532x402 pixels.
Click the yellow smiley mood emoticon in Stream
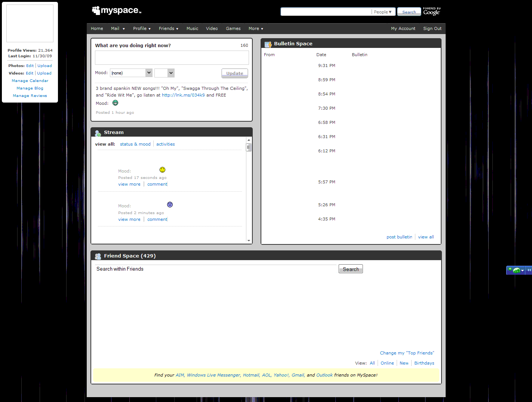point(162,169)
